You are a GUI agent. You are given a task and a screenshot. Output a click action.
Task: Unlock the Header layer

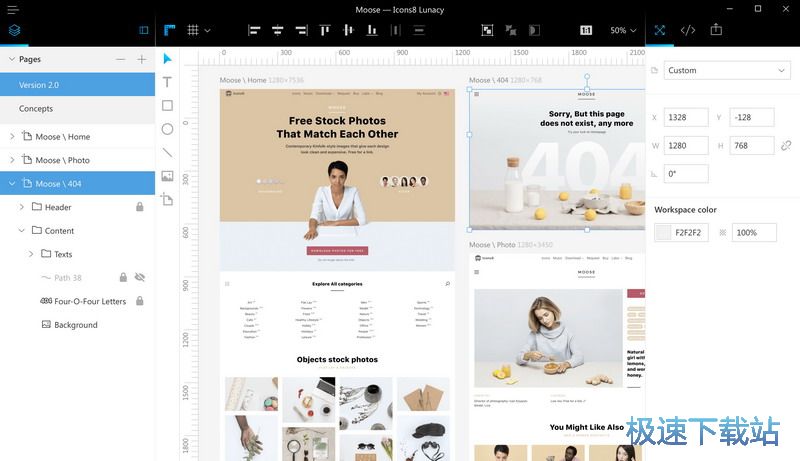[140, 207]
